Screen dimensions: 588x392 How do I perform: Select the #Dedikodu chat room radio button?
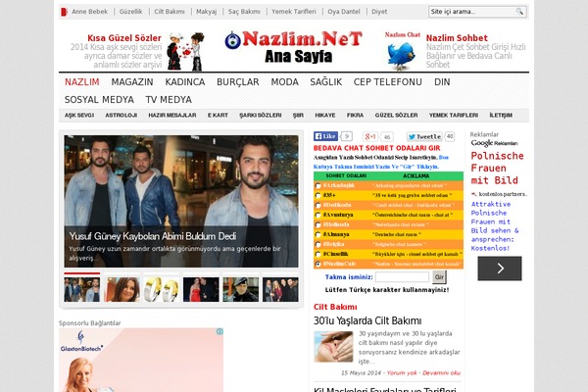[318, 205]
